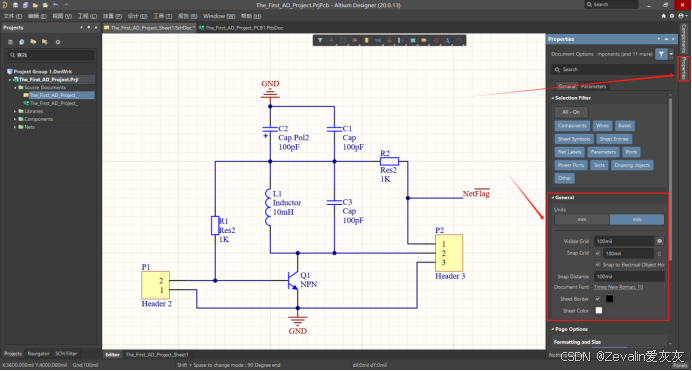
Task: Collapse the Page Options section
Action: 553,329
